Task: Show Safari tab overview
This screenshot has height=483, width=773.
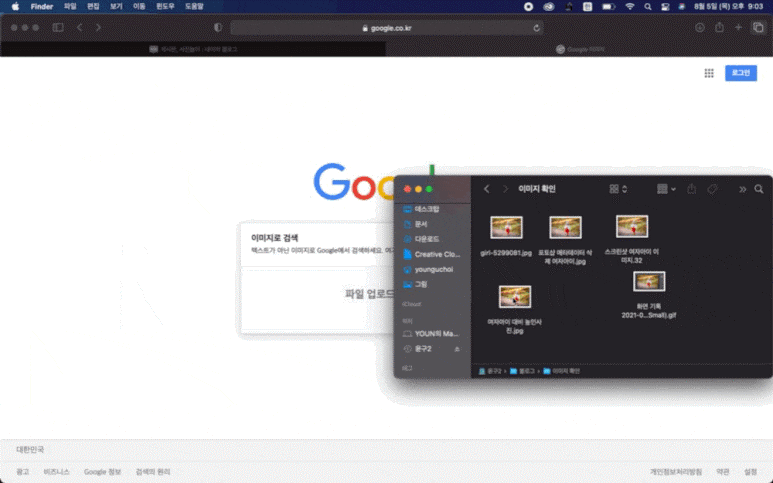Action: click(758, 28)
